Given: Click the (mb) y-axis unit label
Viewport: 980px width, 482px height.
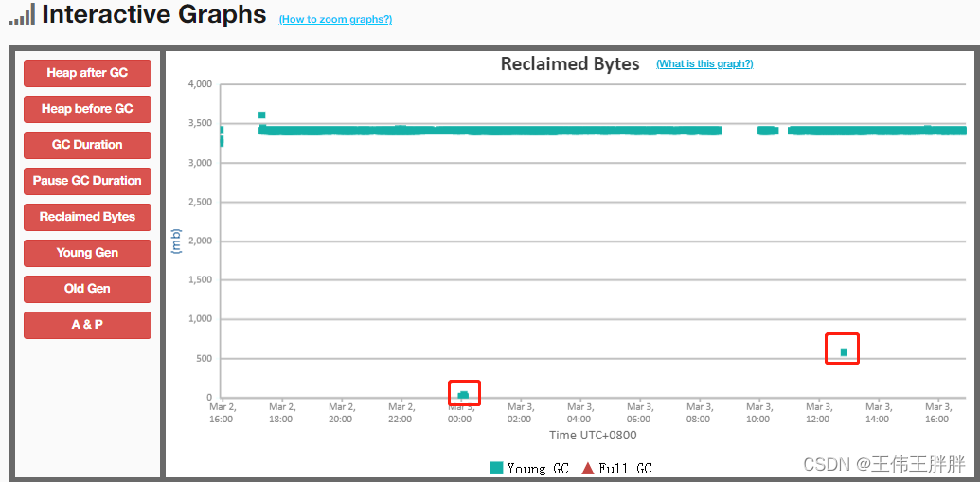Looking at the screenshot, I should (x=175, y=241).
